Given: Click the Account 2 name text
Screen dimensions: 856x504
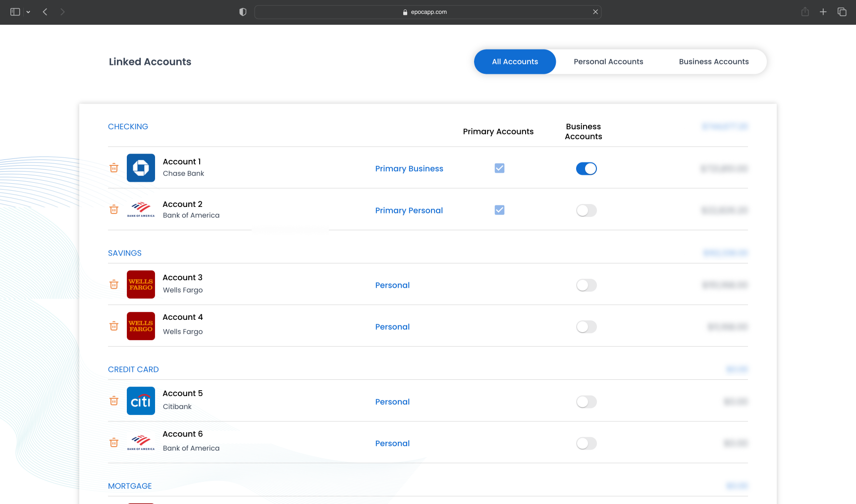Looking at the screenshot, I should (x=182, y=204).
